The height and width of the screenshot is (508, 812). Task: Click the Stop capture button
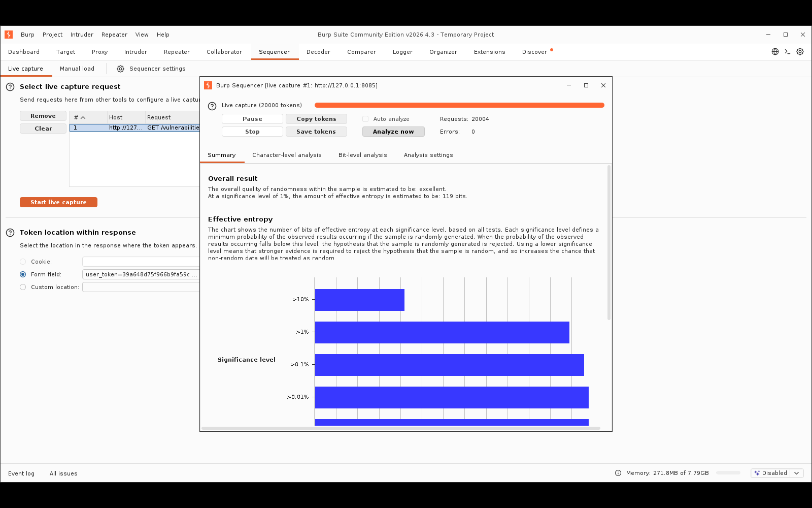point(252,132)
